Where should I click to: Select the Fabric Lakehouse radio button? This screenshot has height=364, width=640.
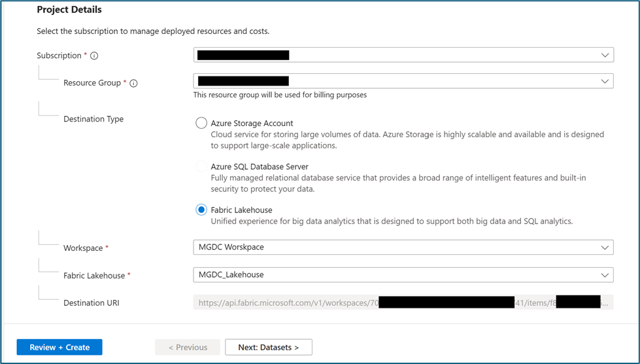point(201,210)
